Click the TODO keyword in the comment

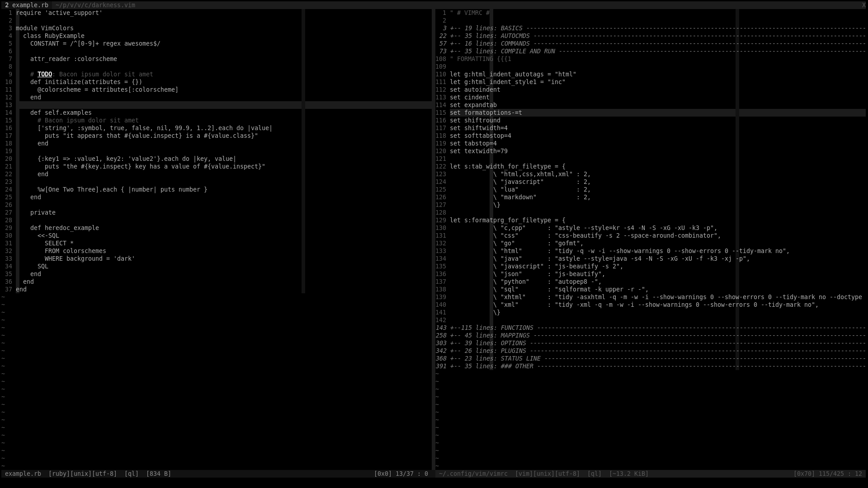click(44, 74)
